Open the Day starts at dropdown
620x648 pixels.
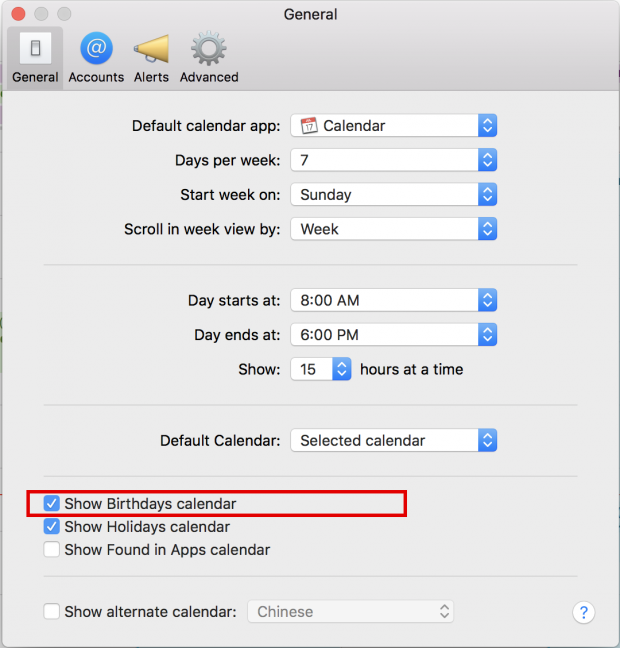pos(393,300)
